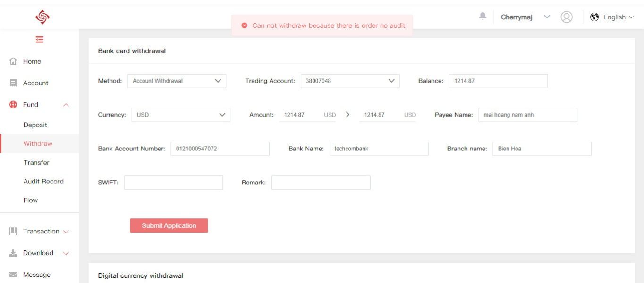644x283 pixels.
Task: Open the Currency USD dropdown
Action: (x=181, y=115)
